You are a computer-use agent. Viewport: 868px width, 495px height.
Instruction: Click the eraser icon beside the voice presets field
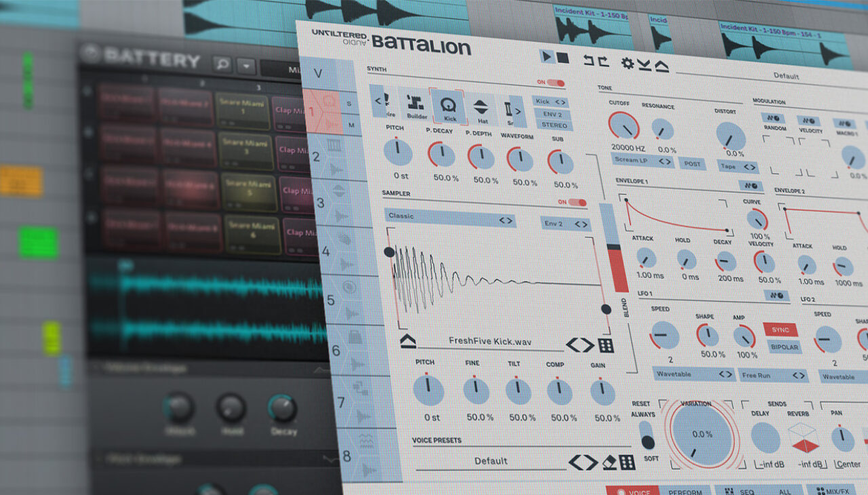click(x=610, y=462)
